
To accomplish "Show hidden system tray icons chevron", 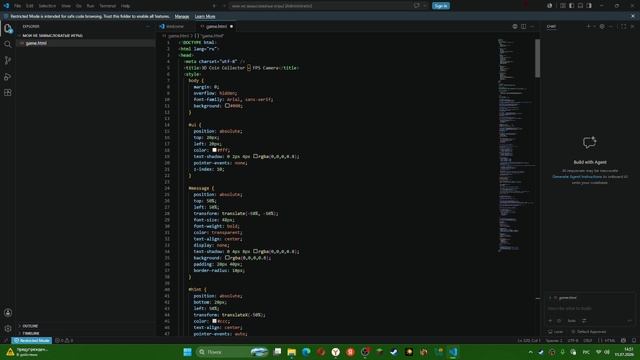I will [x=530, y=352].
